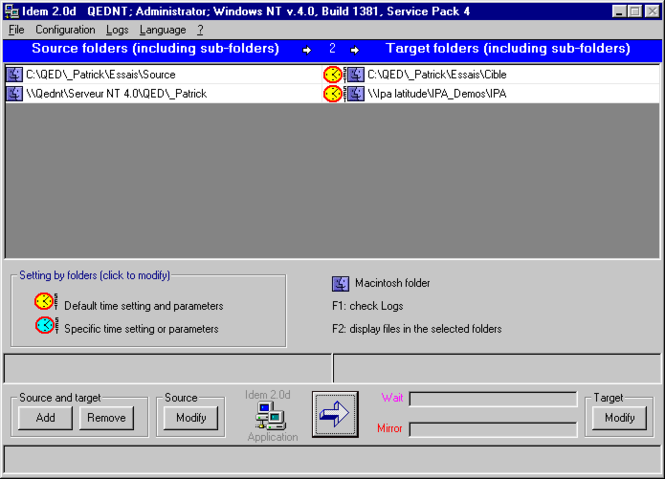Open the Language menu
665x479 pixels.
click(x=162, y=30)
